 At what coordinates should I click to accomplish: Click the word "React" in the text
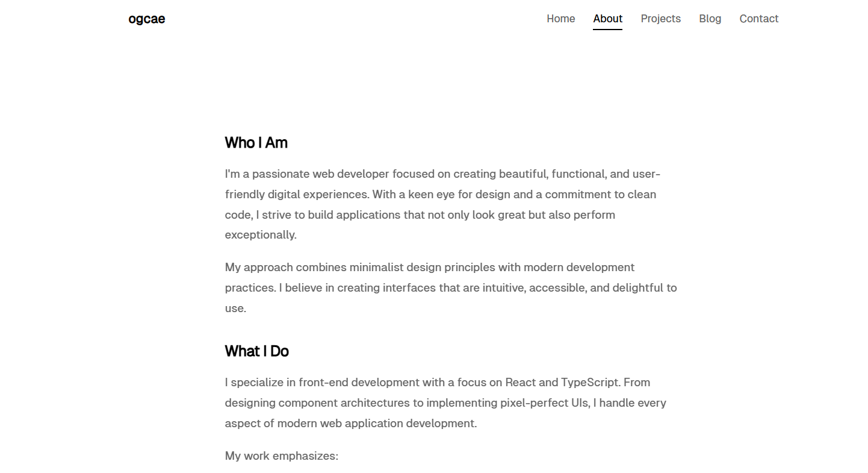[520, 383]
